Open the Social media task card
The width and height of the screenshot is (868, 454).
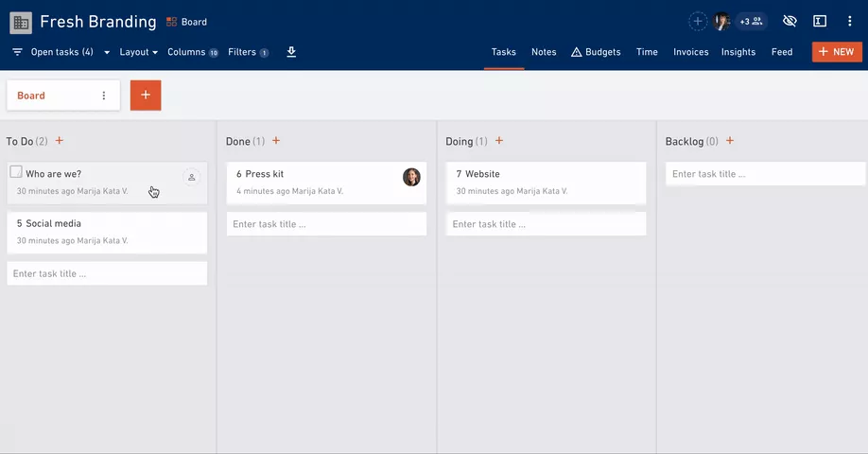tap(107, 232)
